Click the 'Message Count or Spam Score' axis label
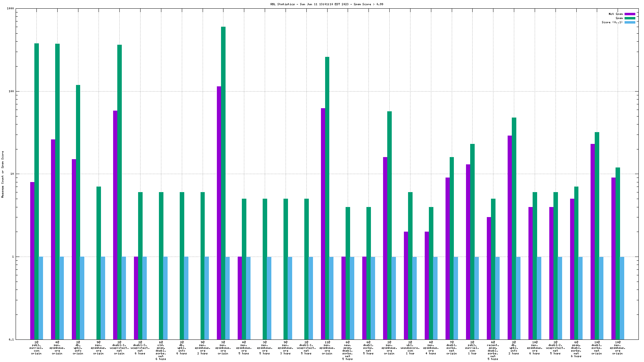This screenshot has width=644, height=362. 3,174
